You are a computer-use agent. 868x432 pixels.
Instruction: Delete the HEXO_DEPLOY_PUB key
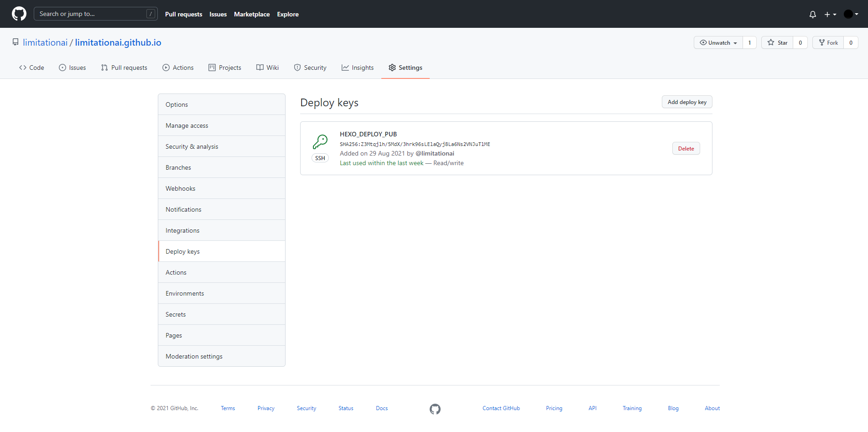pyautogui.click(x=686, y=148)
